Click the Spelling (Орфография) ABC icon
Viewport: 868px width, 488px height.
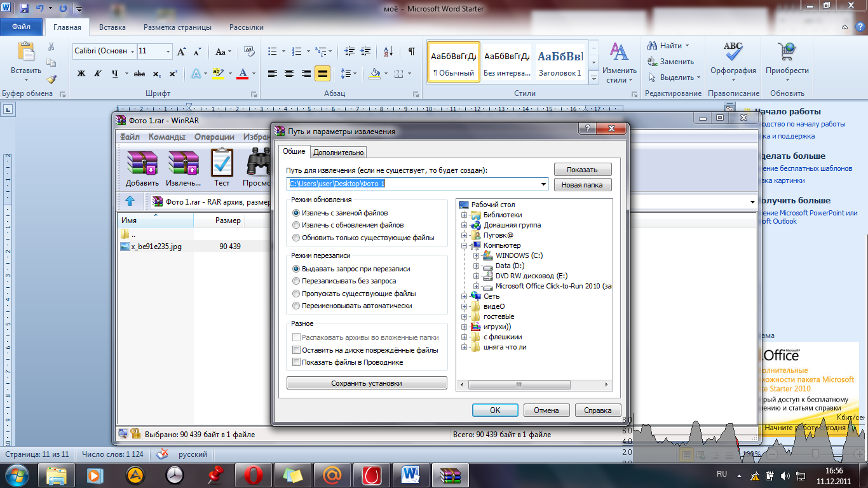pos(733,51)
